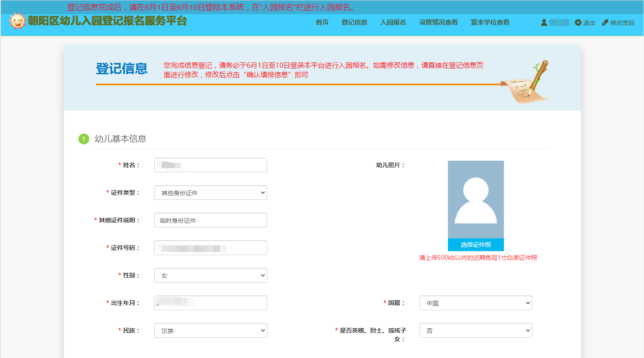
Task: Click the 登记信息 page heading
Action: pyautogui.click(x=122, y=68)
